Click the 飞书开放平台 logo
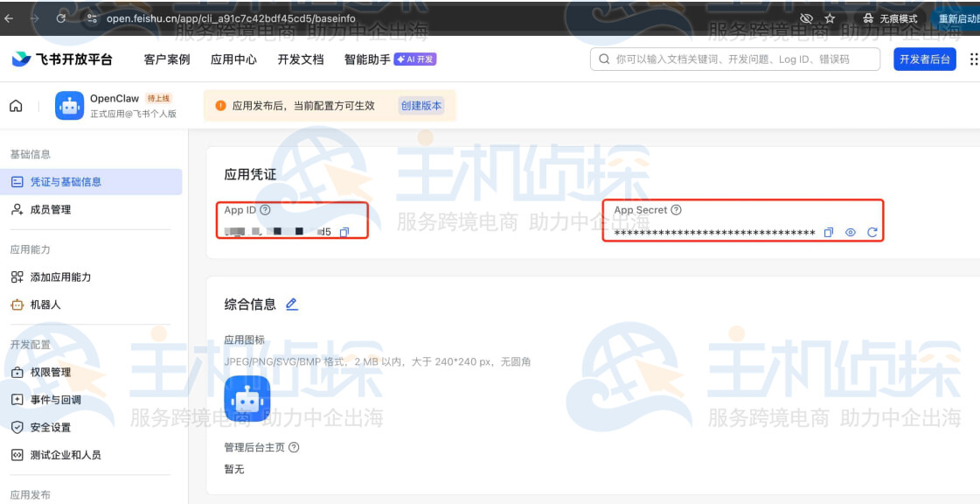Viewport: 980px width, 504px height. pos(62,59)
